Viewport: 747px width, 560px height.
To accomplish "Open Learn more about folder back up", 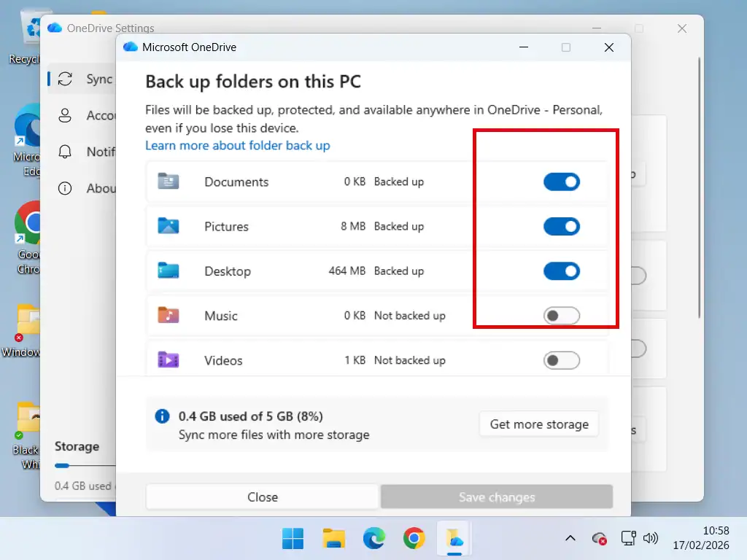I will click(237, 145).
